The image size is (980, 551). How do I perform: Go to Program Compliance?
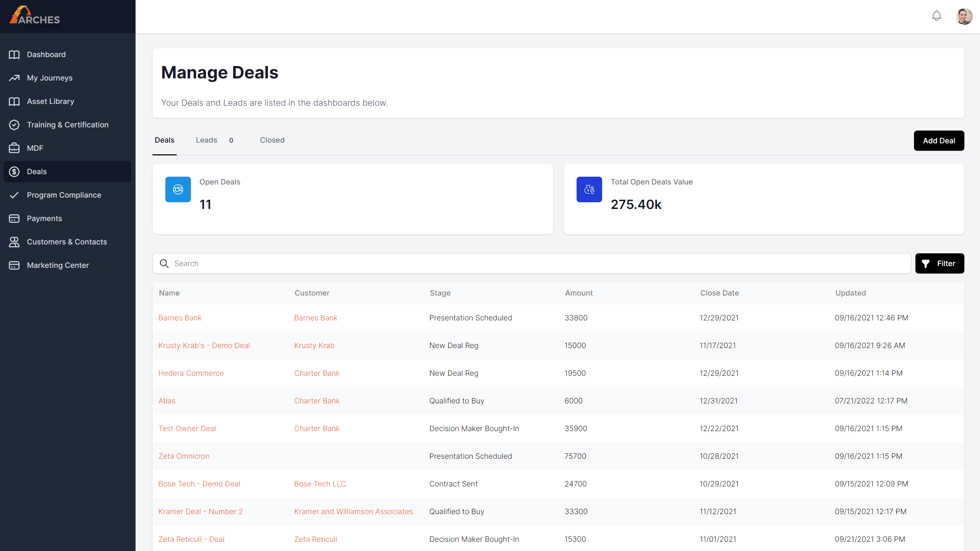point(64,195)
